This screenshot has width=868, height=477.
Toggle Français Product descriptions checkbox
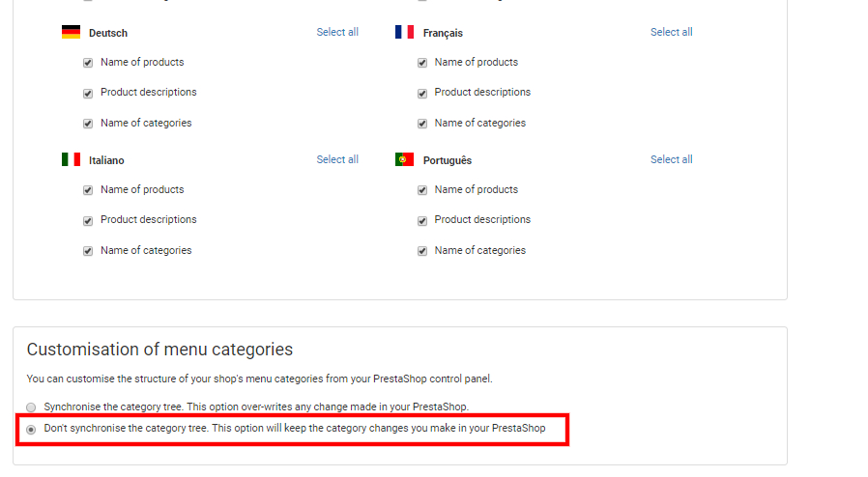[422, 94]
